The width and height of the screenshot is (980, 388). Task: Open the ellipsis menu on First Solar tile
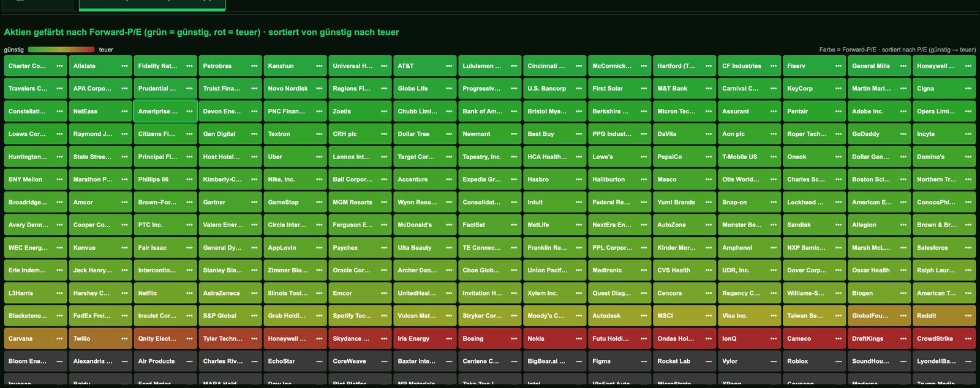coord(644,89)
